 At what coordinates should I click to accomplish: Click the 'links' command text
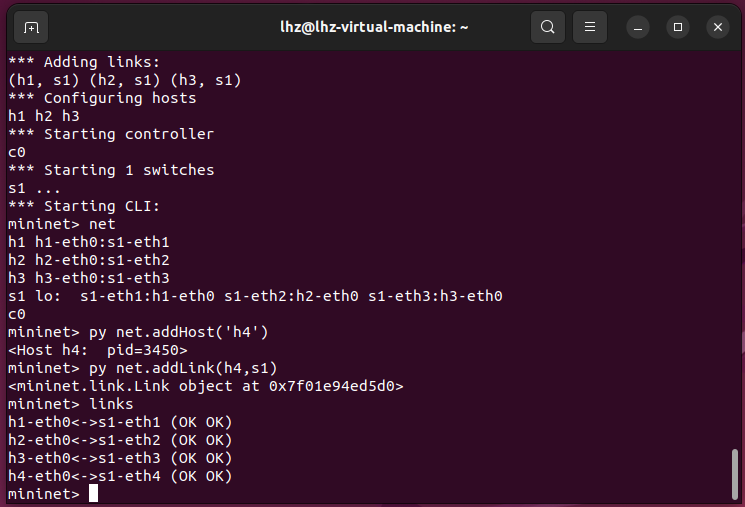point(111,404)
